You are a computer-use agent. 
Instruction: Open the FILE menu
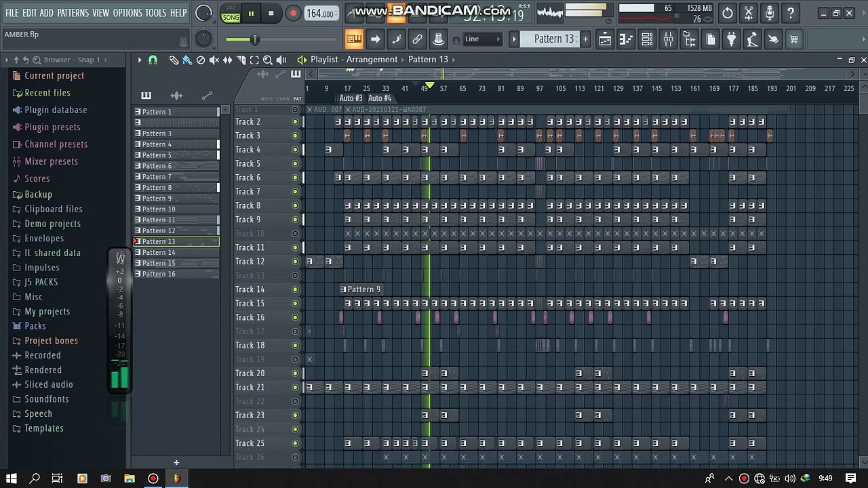click(12, 13)
